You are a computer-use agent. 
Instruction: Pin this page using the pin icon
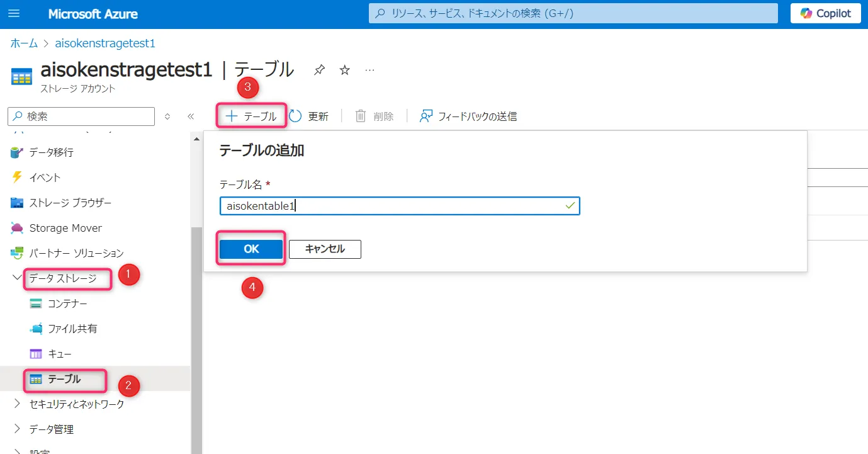coord(320,70)
